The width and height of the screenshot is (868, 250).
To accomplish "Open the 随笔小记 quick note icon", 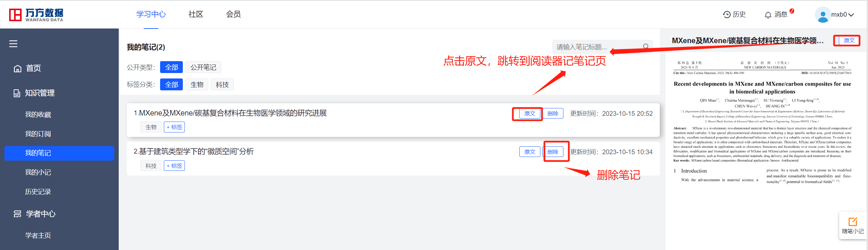I will 853,222.
